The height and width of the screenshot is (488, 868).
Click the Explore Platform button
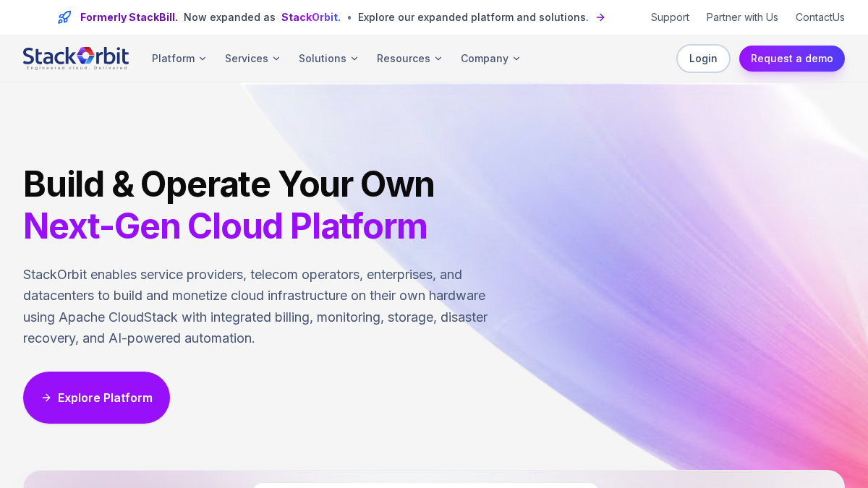96,398
